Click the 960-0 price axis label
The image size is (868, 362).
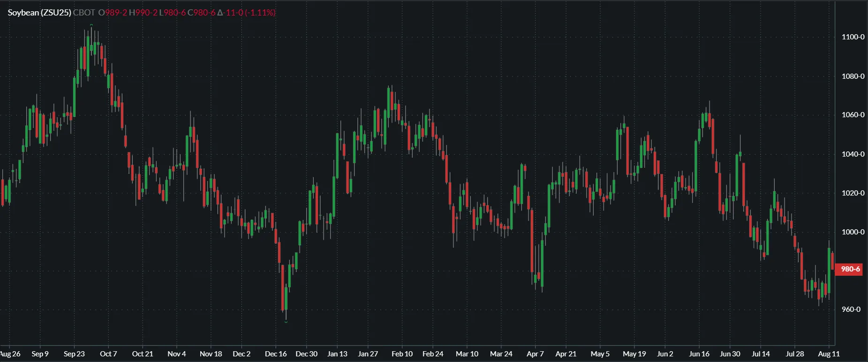click(851, 309)
